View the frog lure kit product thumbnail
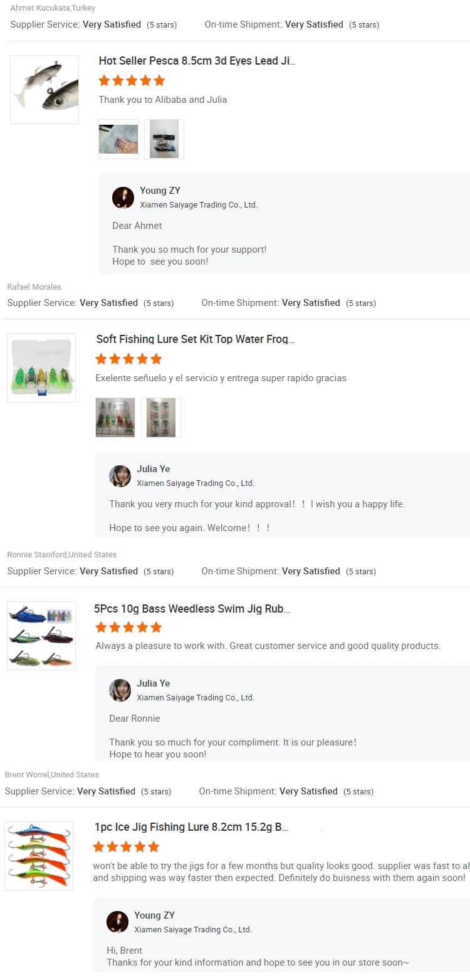470x980 pixels. point(41,368)
